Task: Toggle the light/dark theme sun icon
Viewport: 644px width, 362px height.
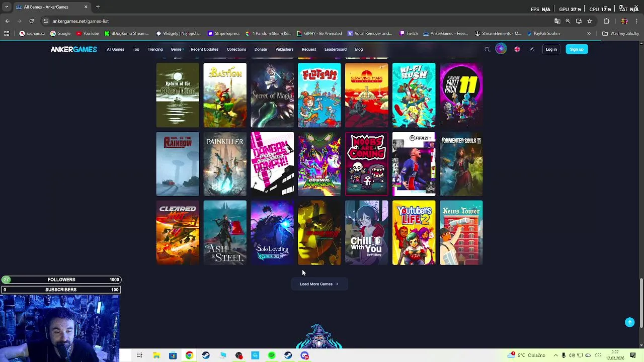Action: tap(532, 49)
